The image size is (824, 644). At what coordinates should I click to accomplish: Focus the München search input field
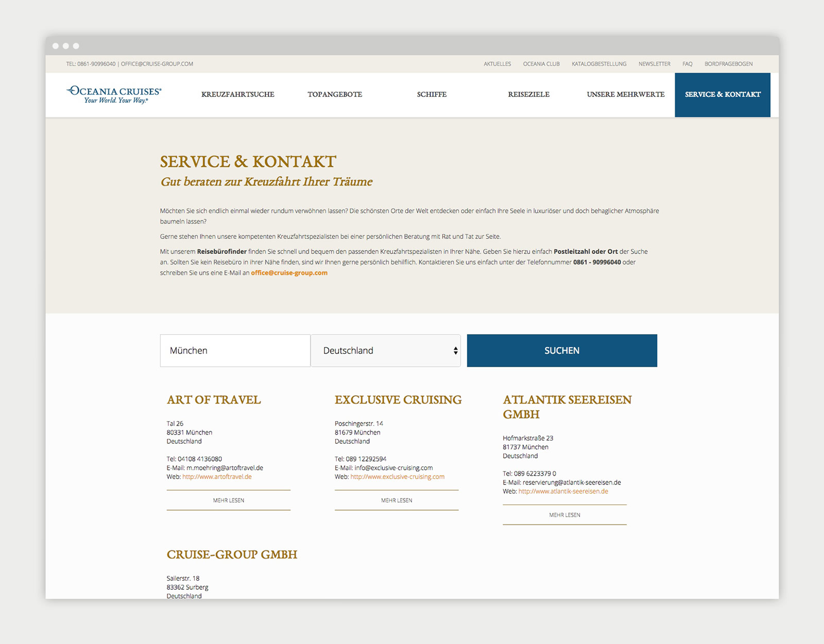click(235, 351)
